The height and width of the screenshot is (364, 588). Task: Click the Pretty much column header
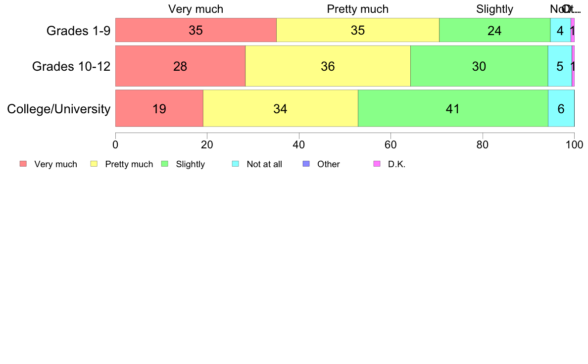click(358, 9)
